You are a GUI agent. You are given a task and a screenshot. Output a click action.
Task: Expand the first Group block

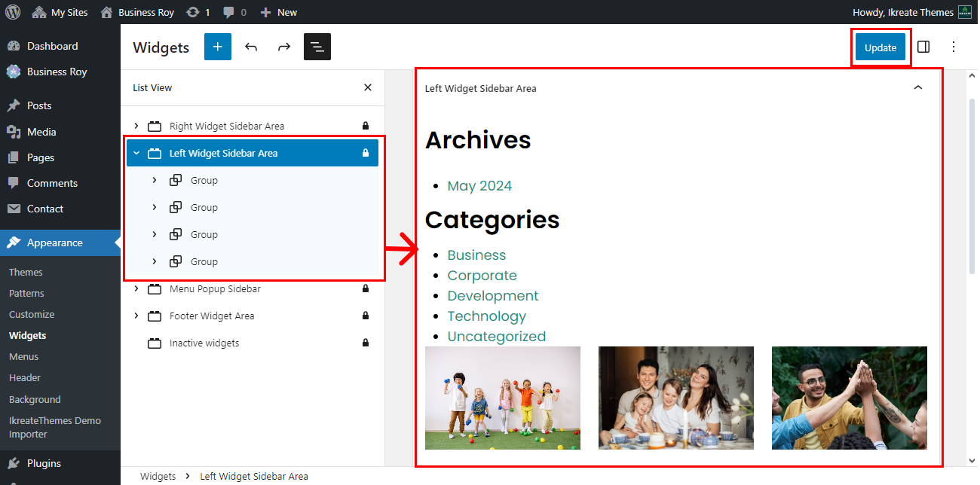click(x=155, y=180)
